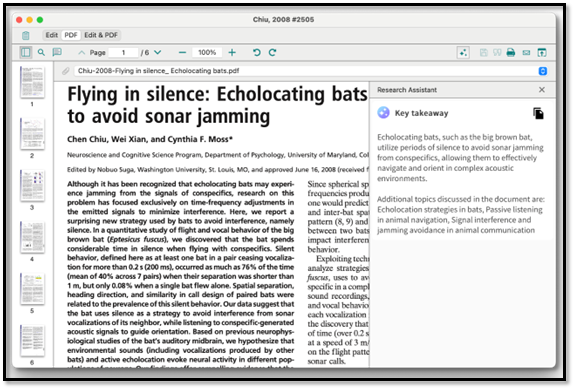Print the PDF with printer icon
575x390 pixels.
point(511,53)
